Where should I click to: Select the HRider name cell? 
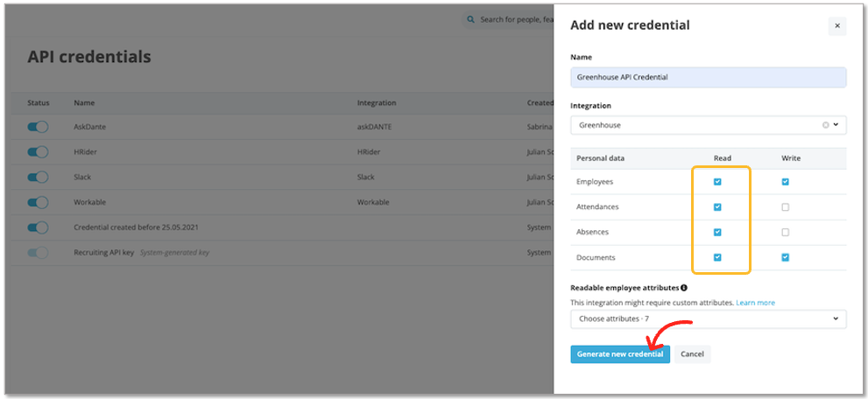point(85,152)
